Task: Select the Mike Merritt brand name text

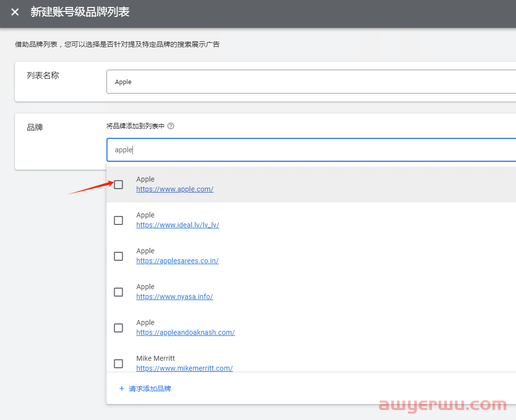Action: coord(156,358)
